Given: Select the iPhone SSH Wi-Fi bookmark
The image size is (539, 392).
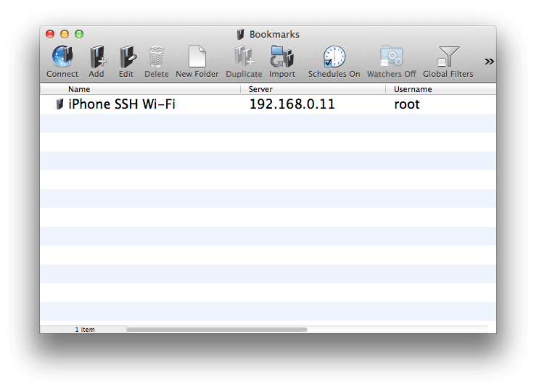Looking at the screenshot, I should [x=121, y=104].
